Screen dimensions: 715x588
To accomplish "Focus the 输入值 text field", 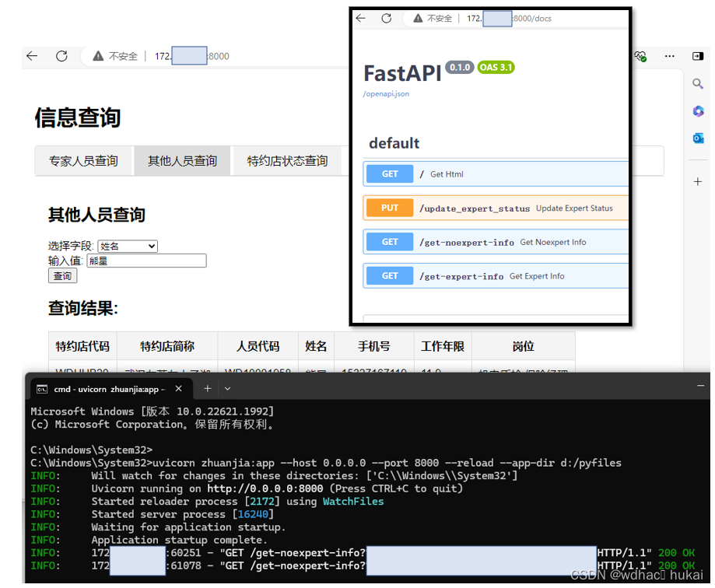I will [146, 261].
